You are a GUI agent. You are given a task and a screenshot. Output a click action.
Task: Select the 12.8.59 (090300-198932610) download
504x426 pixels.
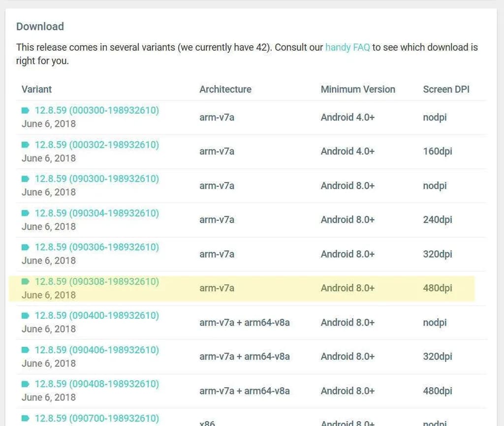click(96, 179)
